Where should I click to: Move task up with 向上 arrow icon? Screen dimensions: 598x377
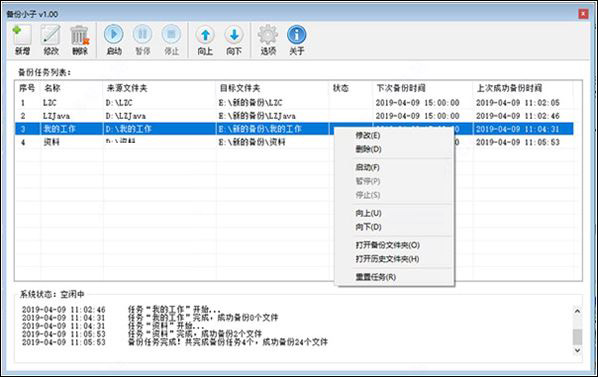click(x=205, y=40)
